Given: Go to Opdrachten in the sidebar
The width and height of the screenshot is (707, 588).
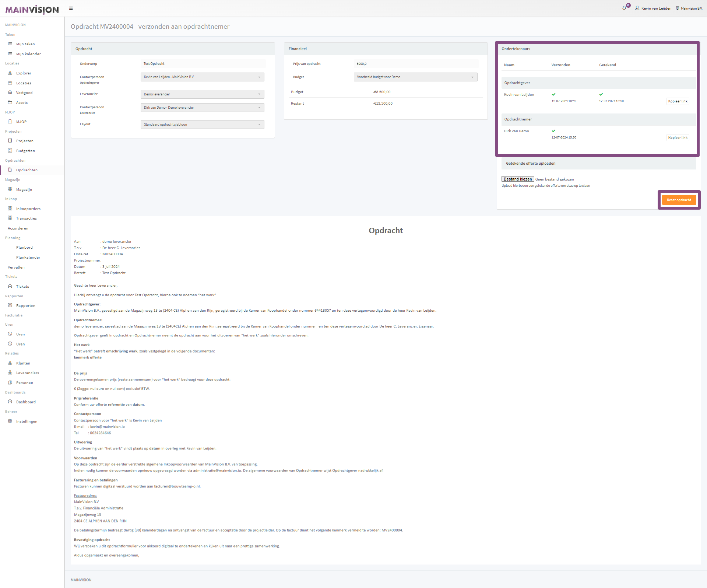Looking at the screenshot, I should (x=27, y=170).
